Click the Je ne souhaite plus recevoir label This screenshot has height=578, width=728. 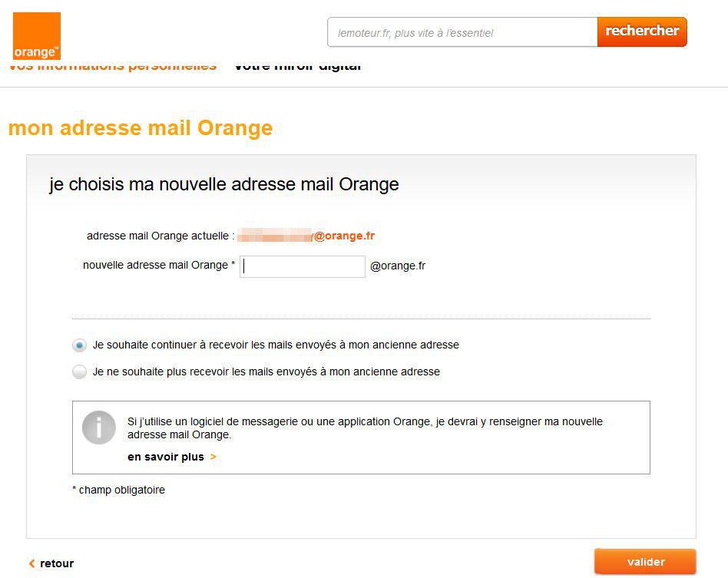[266, 372]
